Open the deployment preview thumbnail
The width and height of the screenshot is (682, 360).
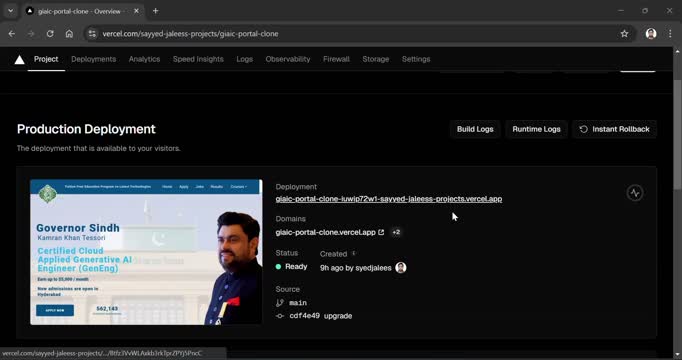(146, 252)
